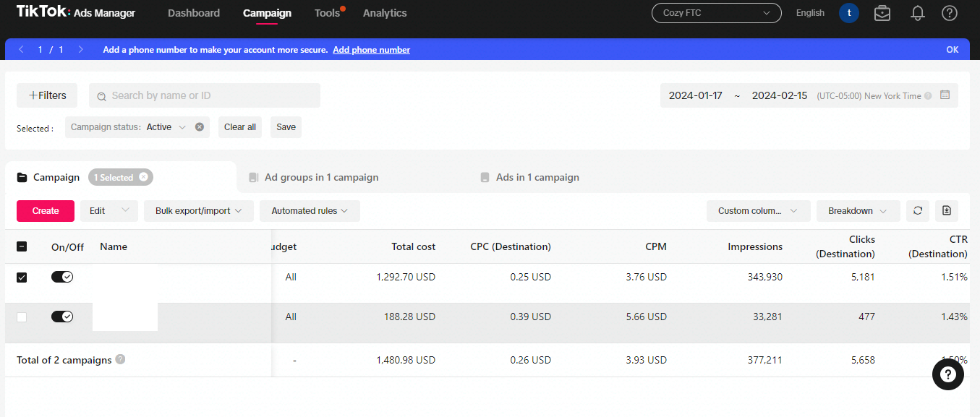
Task: Click the Add phone number link
Action: 371,50
